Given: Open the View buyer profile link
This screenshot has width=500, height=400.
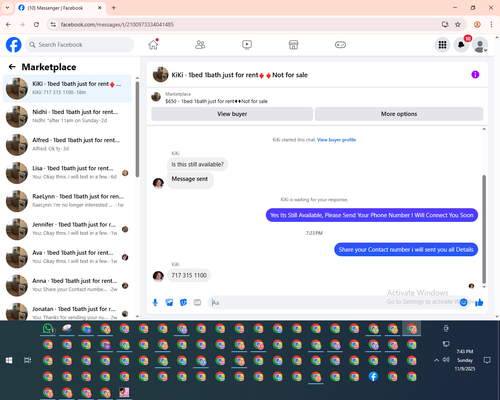Looking at the screenshot, I should tap(336, 140).
